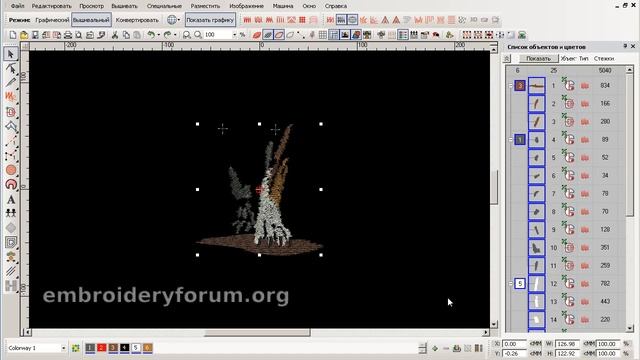The height and width of the screenshot is (360, 640).
Task: Open the Файл menu
Action: pos(17,6)
